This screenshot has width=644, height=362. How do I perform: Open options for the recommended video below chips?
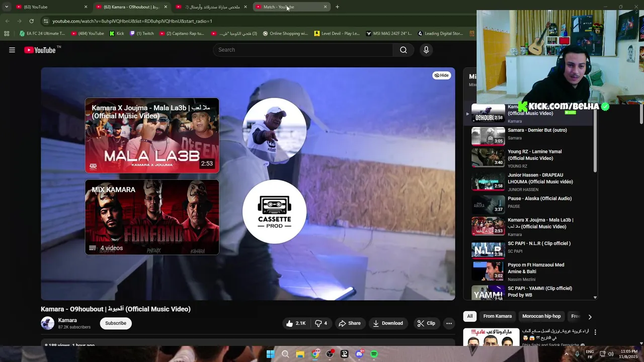pos(595,332)
